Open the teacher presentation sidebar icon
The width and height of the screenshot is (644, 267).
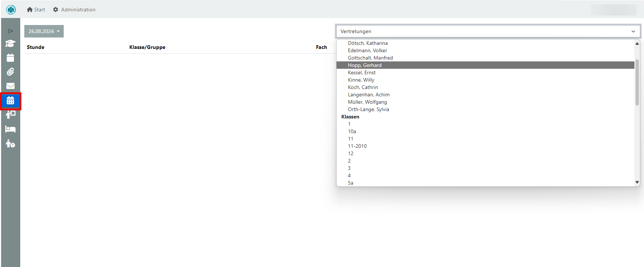point(10,115)
